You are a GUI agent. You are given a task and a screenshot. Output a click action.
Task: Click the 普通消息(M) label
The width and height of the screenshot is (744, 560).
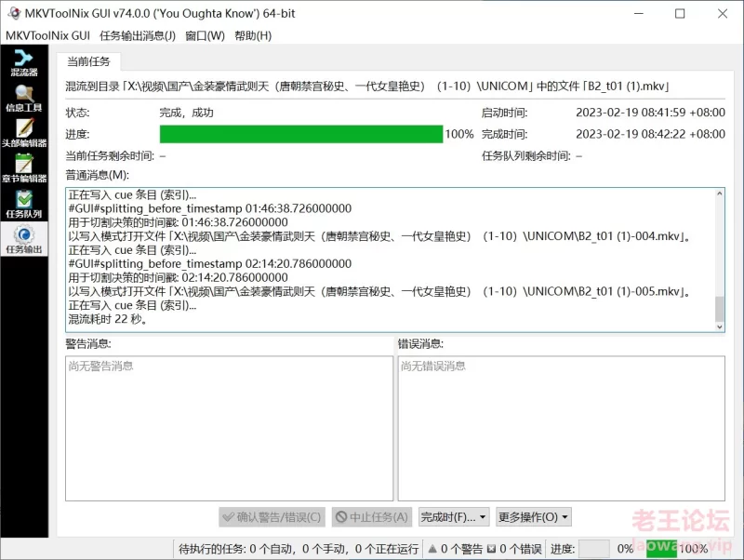pyautogui.click(x=98, y=175)
